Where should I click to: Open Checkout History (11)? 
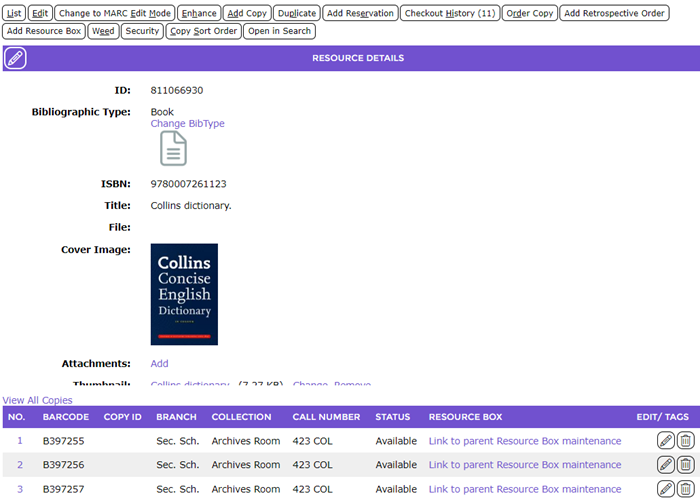point(450,13)
